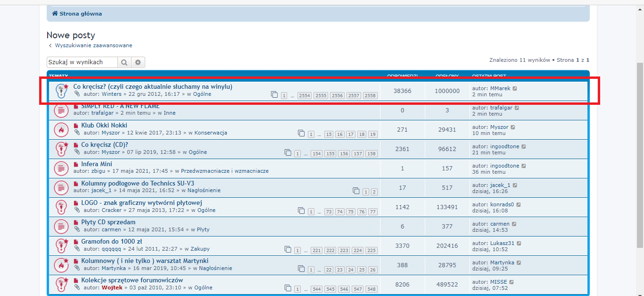Click the Szukaj w wynikach search field
This screenshot has width=644, height=296.
click(x=82, y=62)
